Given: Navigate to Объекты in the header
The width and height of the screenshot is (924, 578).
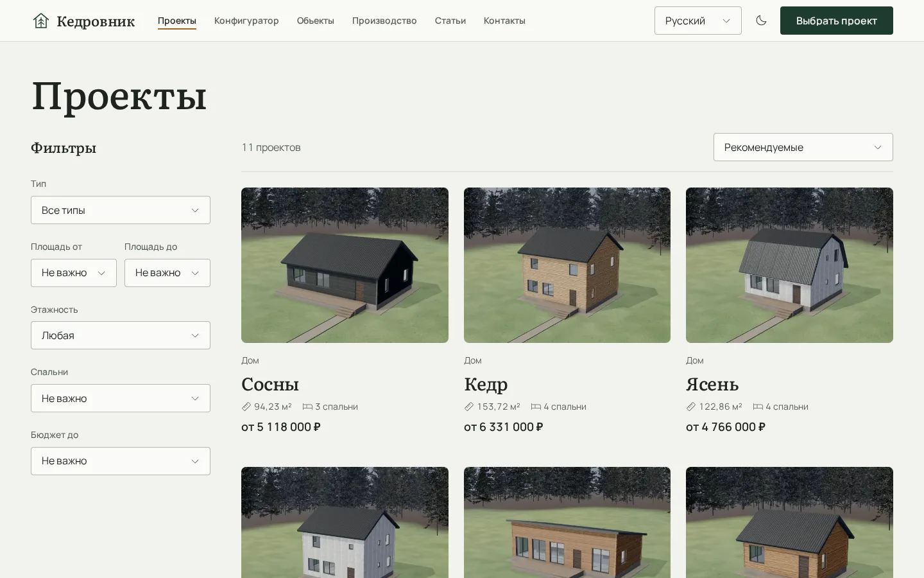Looking at the screenshot, I should pos(316,21).
